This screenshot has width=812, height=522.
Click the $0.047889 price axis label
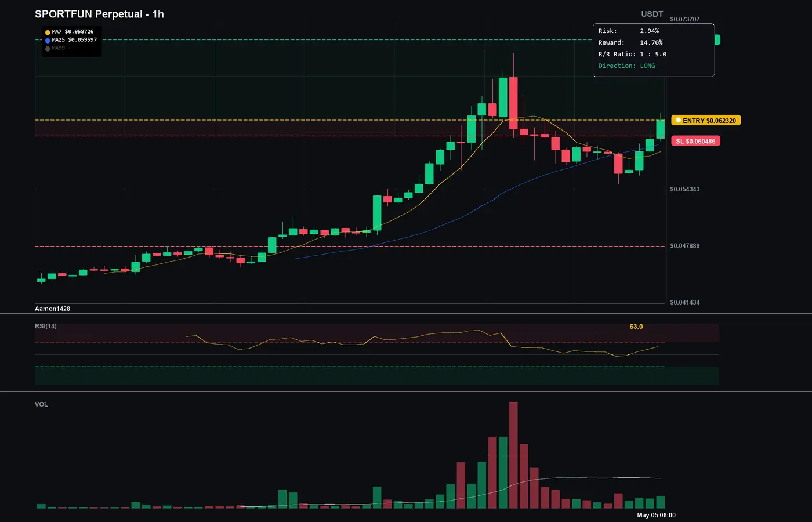tap(684, 246)
